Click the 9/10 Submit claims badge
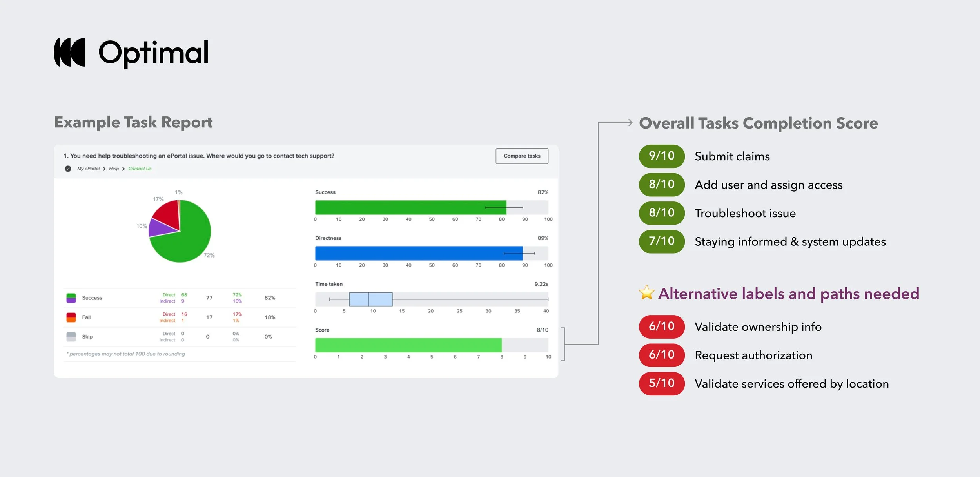Viewport: 980px width, 477px height. tap(661, 156)
